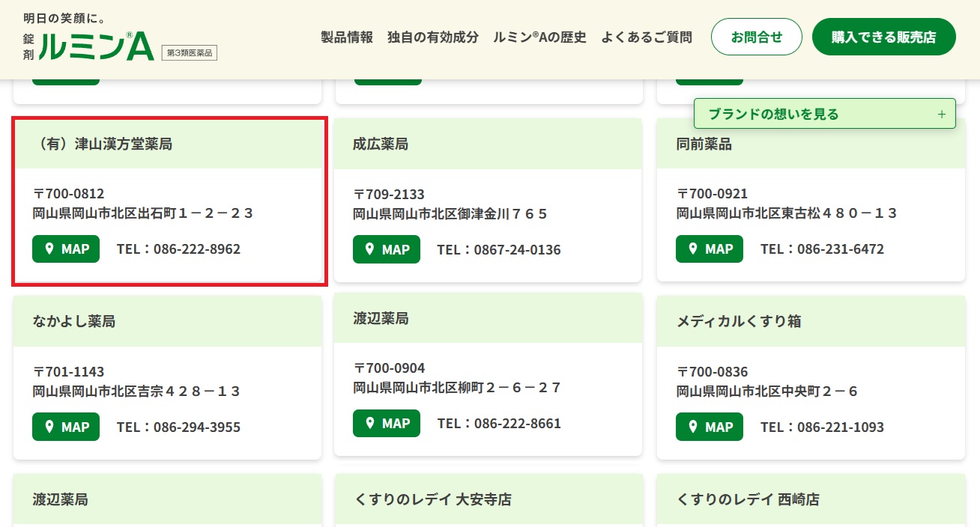Open MAP for なかよし薬局

pyautogui.click(x=66, y=427)
